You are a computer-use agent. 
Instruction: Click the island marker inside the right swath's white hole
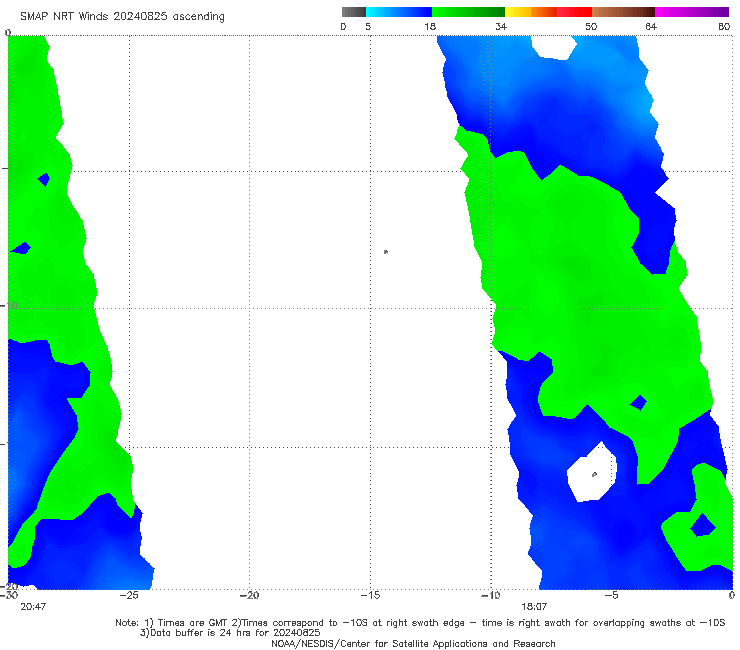click(595, 474)
